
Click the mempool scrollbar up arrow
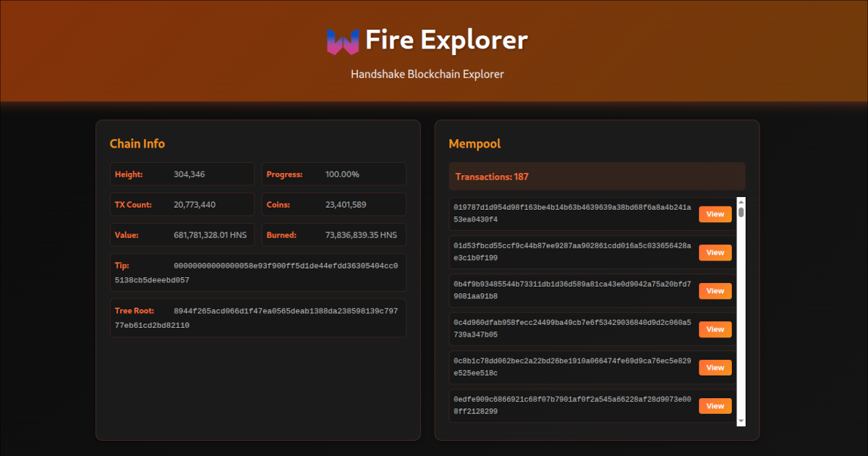click(x=741, y=202)
